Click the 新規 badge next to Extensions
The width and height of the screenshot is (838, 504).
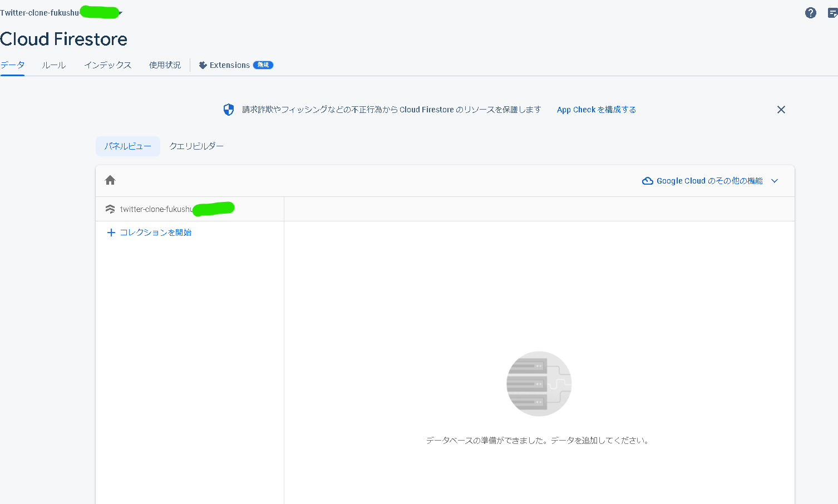point(263,65)
